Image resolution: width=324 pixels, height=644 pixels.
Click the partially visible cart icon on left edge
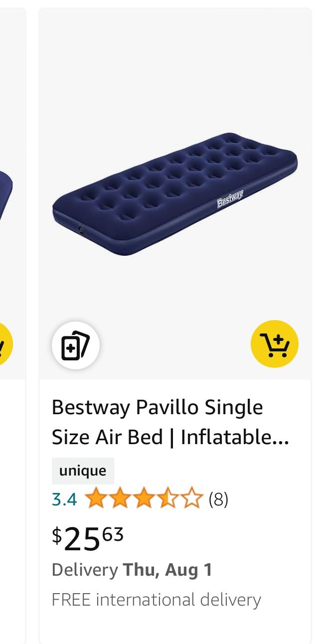pyautogui.click(x=4, y=344)
